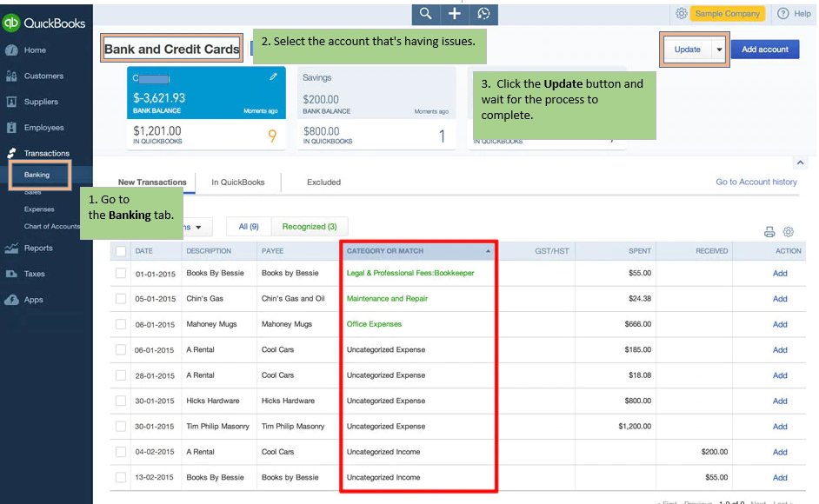Sort by Category or Match column

point(418,251)
